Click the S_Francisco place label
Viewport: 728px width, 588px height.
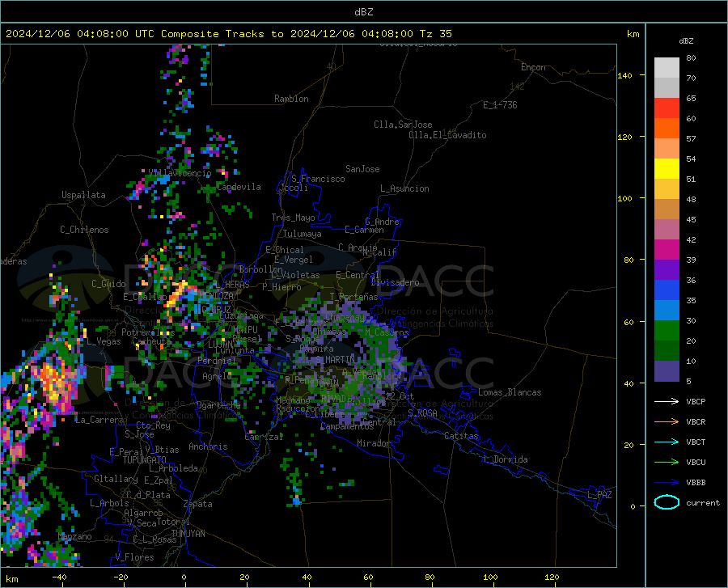pyautogui.click(x=318, y=179)
